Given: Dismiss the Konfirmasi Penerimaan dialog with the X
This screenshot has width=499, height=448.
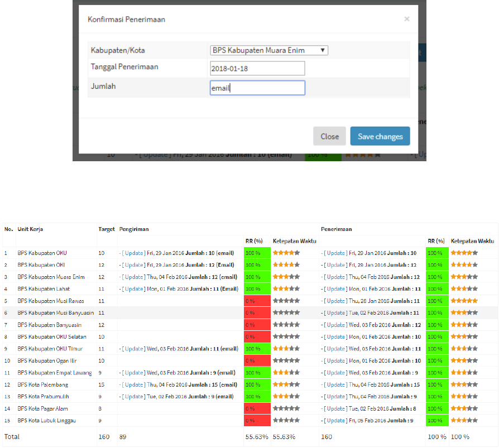Looking at the screenshot, I should tap(407, 19).
